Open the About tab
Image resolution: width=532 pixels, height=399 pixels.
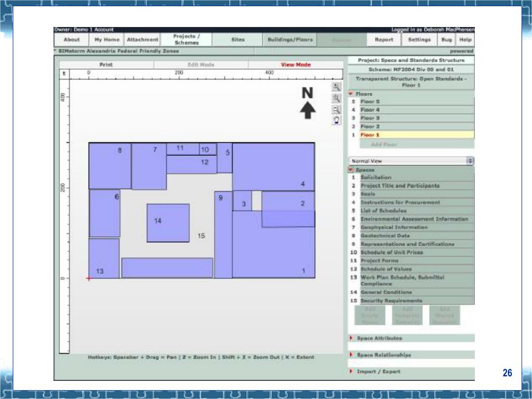click(72, 39)
